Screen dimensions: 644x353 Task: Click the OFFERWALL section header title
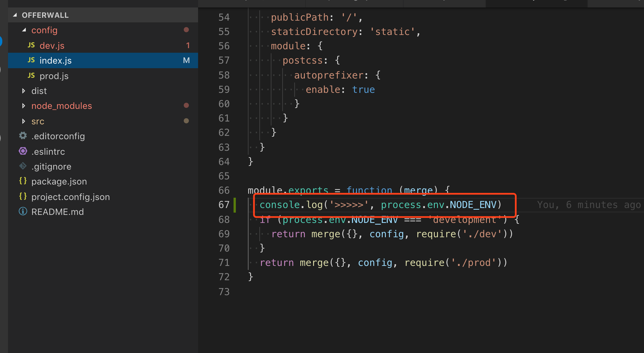coord(45,15)
